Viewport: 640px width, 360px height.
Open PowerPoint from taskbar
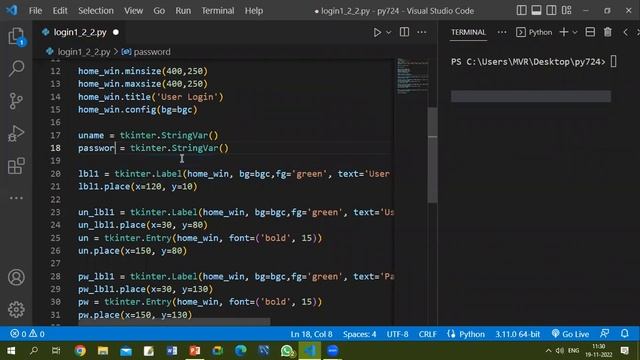(195, 351)
